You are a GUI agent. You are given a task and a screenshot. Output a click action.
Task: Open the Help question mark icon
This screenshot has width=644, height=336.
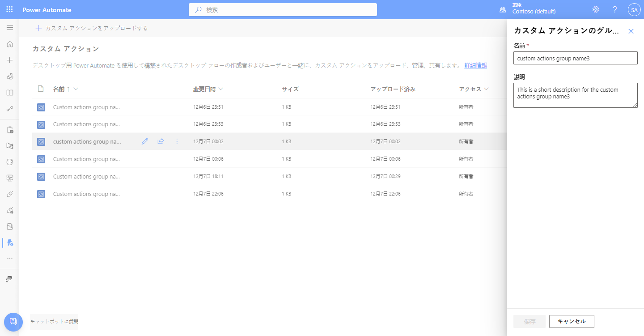pos(615,9)
